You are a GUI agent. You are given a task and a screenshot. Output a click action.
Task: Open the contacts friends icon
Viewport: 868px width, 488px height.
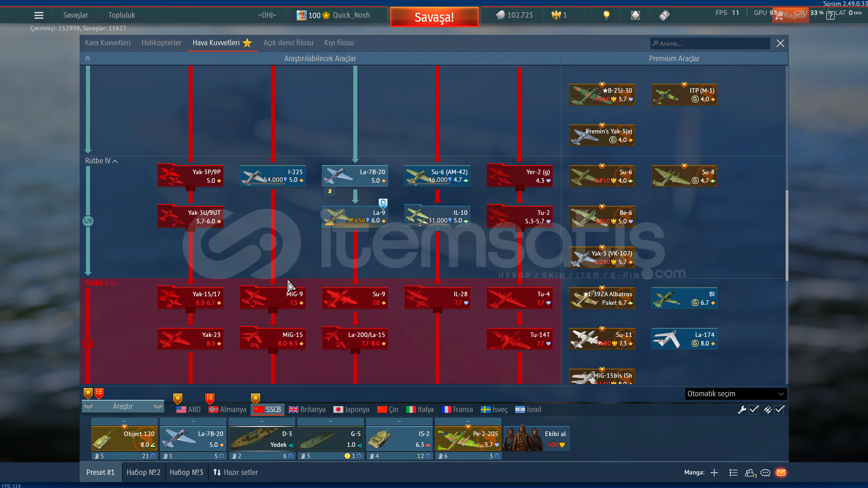point(750,473)
